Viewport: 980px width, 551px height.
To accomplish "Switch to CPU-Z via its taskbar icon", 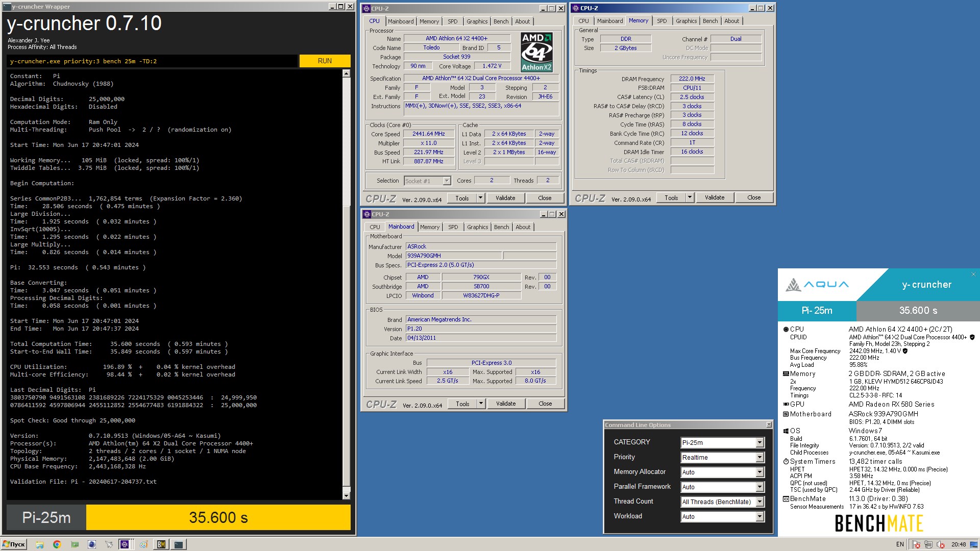I will (126, 544).
